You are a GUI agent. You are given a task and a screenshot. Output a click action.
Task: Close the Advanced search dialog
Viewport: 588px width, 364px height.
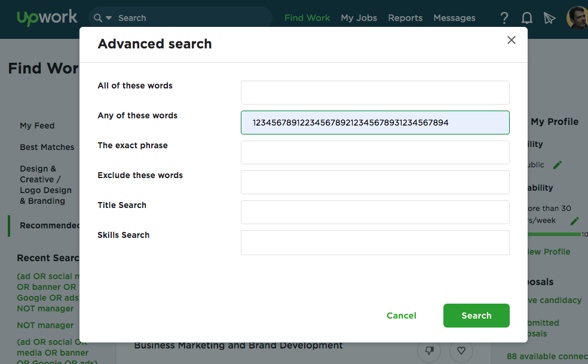[x=511, y=40]
